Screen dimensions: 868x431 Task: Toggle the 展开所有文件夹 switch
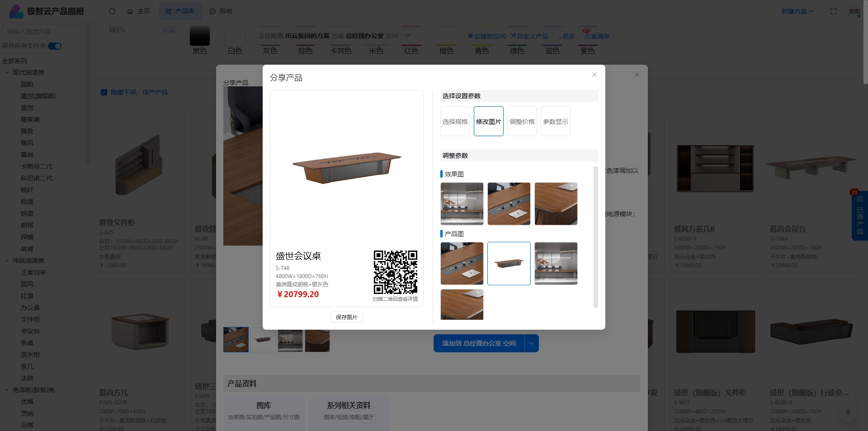55,46
